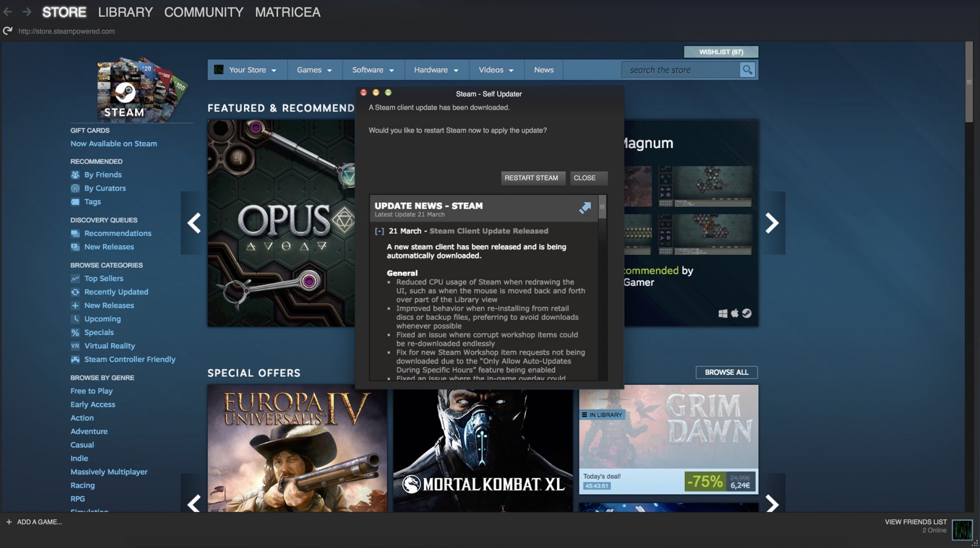Click the Steam Controller Friendly icon

(75, 359)
